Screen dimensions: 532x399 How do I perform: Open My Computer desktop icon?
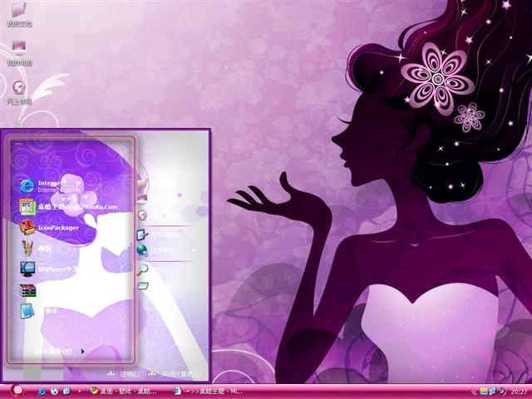[x=19, y=53]
